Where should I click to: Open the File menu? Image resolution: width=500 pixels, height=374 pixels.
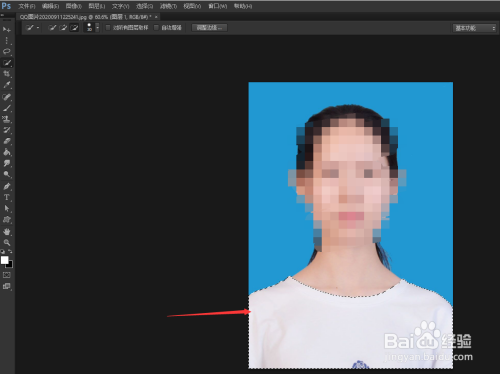pos(27,6)
